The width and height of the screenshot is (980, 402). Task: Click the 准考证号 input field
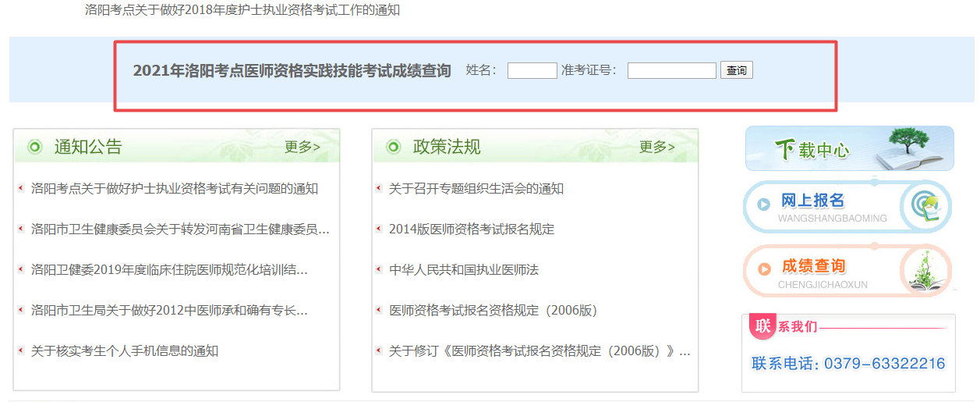(x=671, y=71)
